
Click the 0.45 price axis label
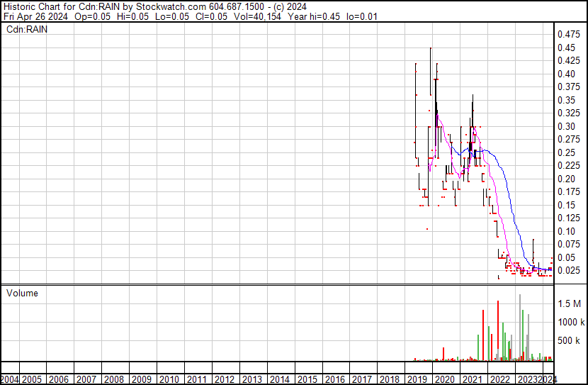coord(566,48)
